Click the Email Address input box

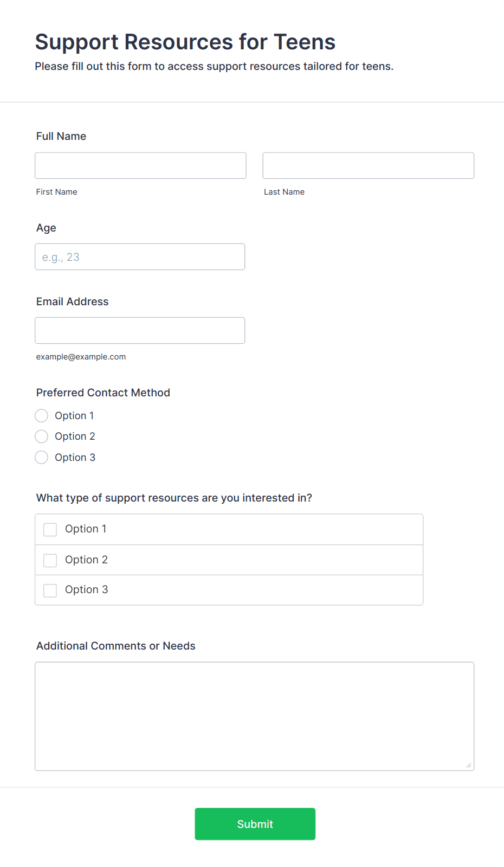coord(140,330)
